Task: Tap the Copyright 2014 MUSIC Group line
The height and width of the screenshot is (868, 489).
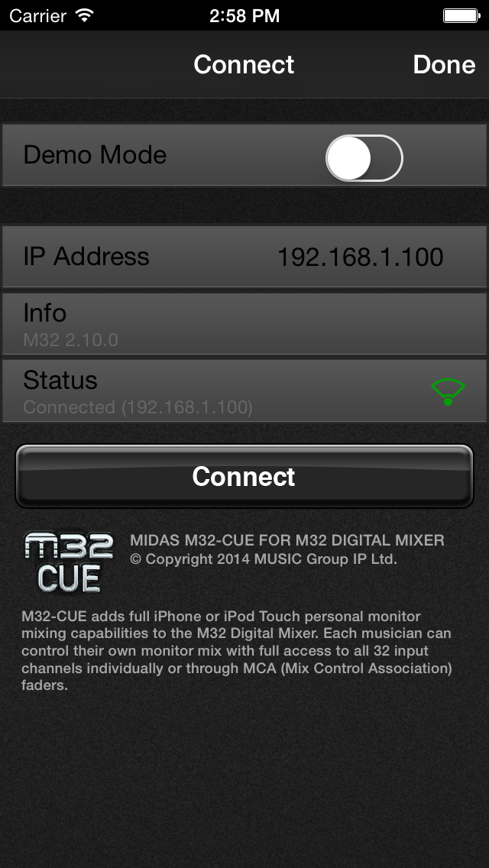Action: tap(264, 559)
